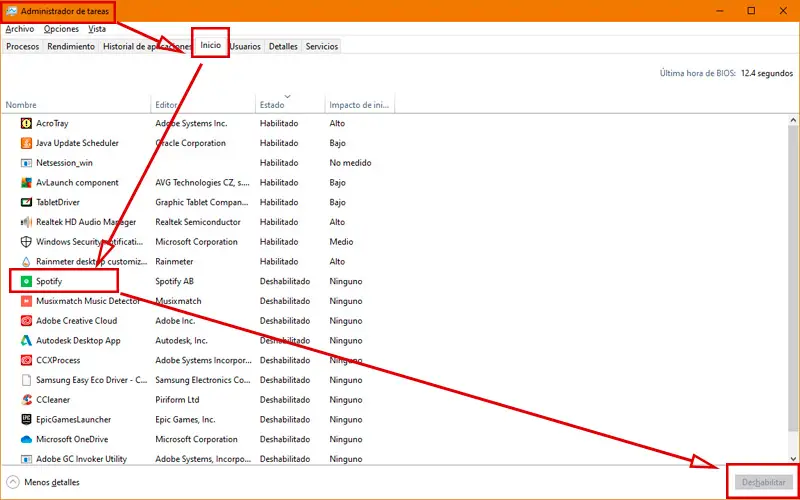Click the Última hora de BIOS label

pos(697,73)
